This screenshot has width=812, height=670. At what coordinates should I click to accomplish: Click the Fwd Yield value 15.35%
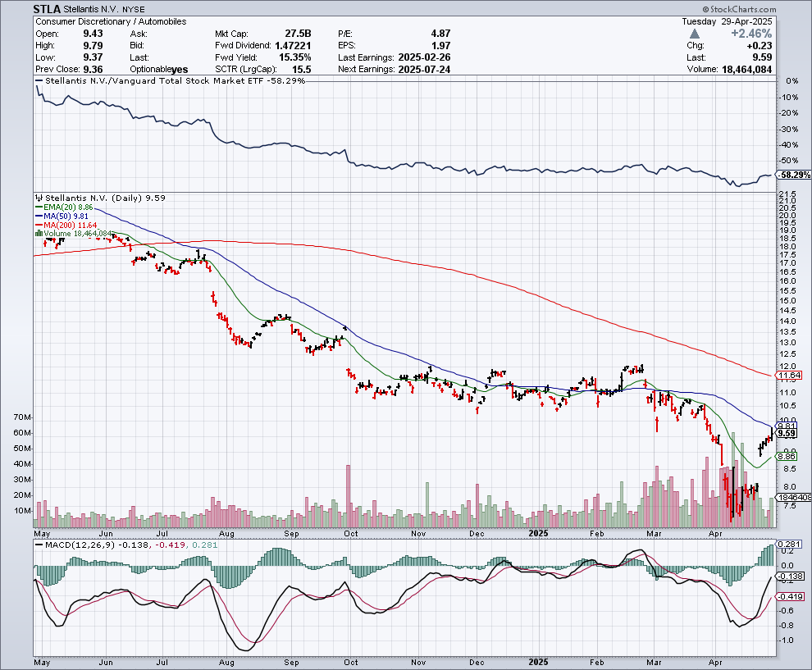[294, 57]
